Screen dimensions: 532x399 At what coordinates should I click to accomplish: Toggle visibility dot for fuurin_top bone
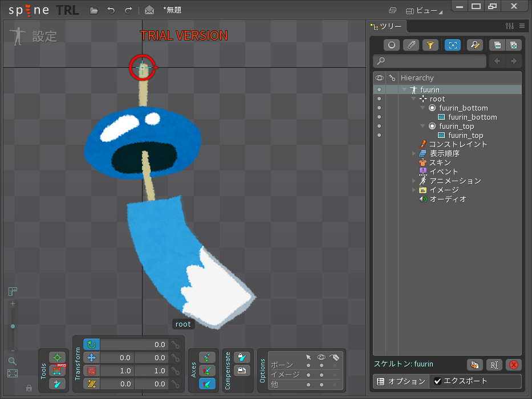[379, 126]
